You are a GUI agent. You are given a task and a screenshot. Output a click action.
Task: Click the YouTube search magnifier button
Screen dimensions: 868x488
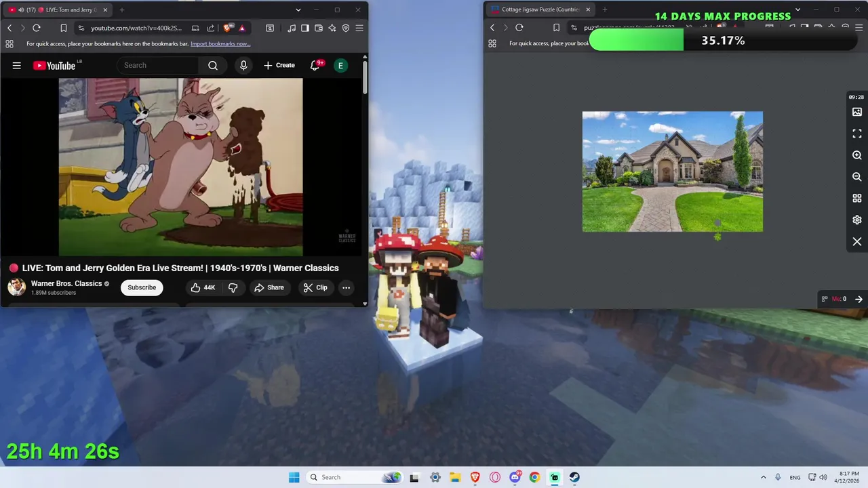pos(213,65)
